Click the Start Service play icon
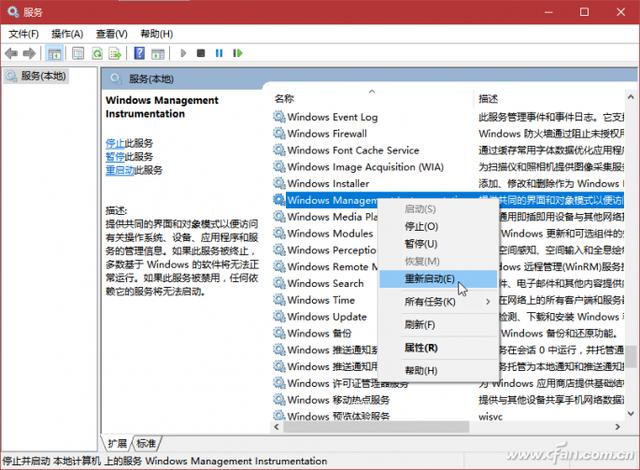 pos(183,53)
